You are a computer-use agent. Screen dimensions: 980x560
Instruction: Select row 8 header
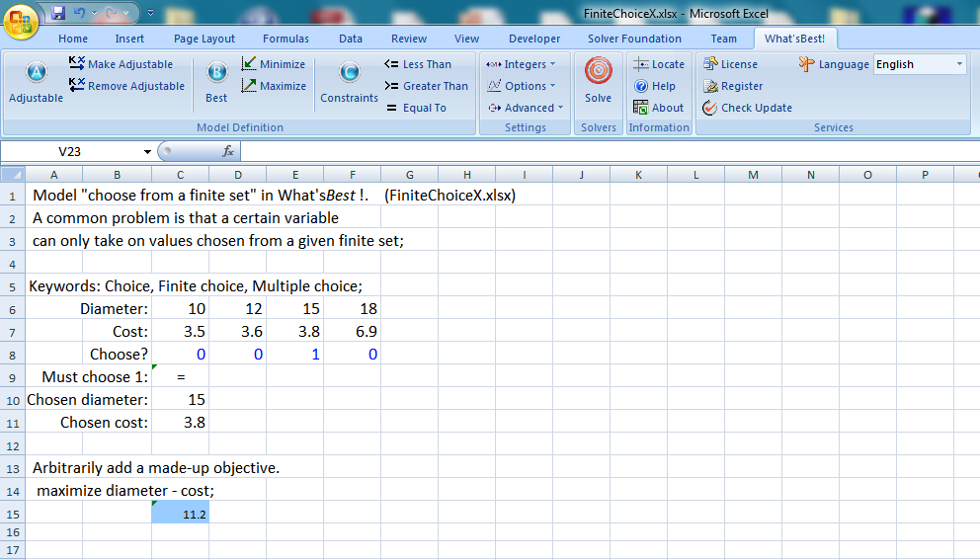tap(13, 355)
